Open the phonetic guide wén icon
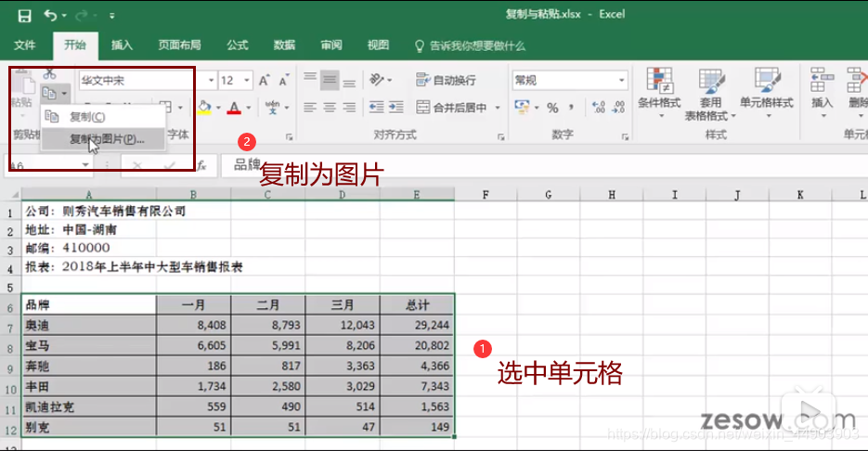The width and height of the screenshot is (868, 451). (x=272, y=108)
